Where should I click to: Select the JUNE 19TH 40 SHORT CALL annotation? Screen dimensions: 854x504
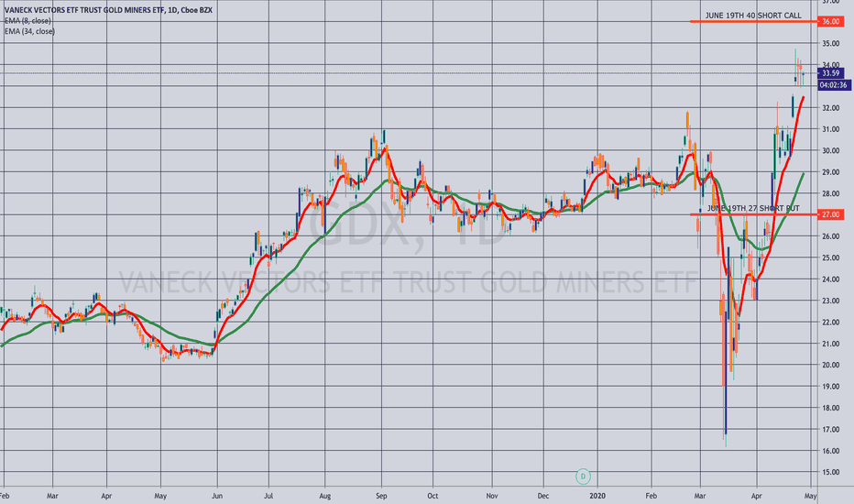(x=753, y=16)
